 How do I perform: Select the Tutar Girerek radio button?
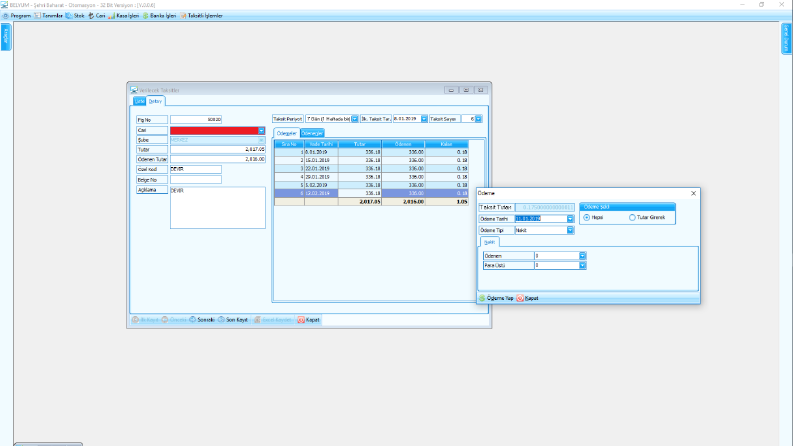632,217
